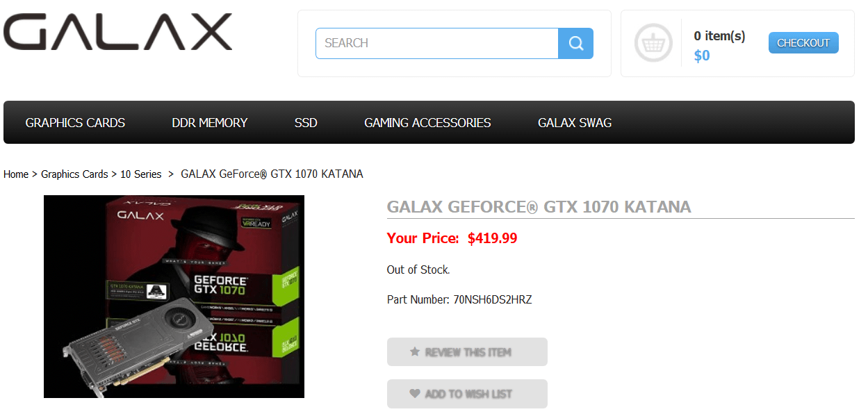Enlarge the GTX 1070 Katana product image
Screen dimensions: 868x414
click(174, 297)
